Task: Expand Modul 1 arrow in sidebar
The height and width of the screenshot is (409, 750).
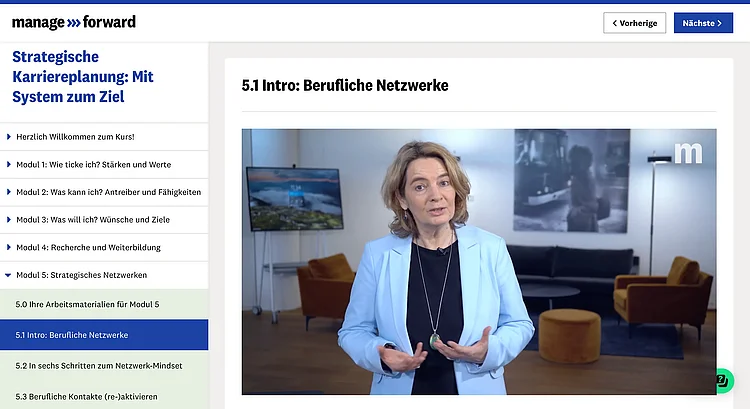Action: tap(9, 164)
